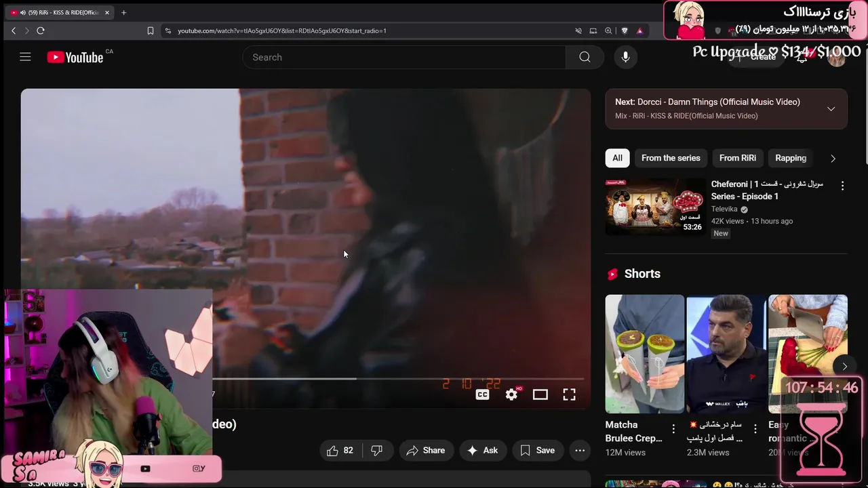This screenshot has height=488, width=868.
Task: Show more filter chips arrow
Action: point(833,158)
